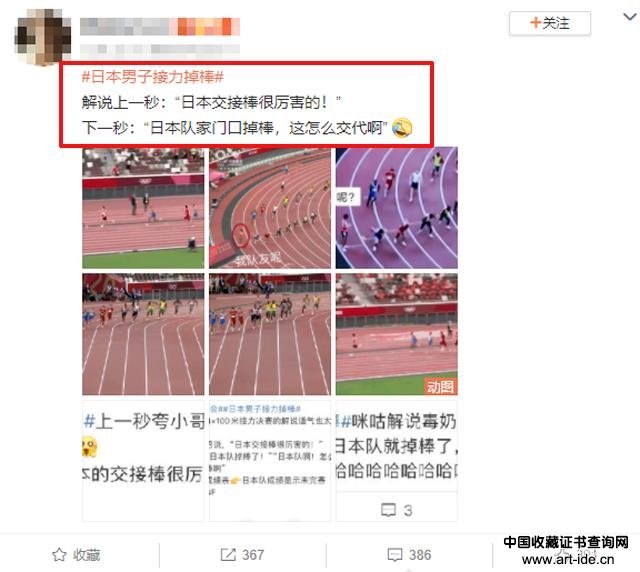Click the comment icon showing 386
Image resolution: width=640 pixels, height=572 pixels.
coord(395,555)
